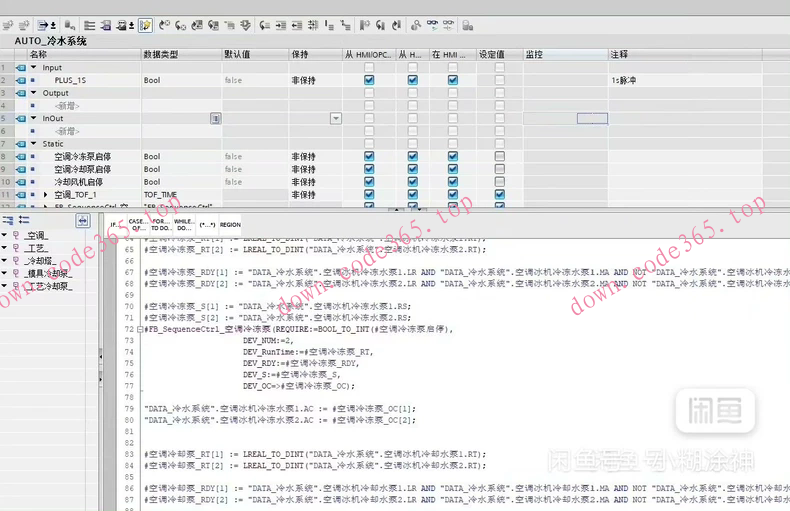Click the 默认值 column header
This screenshot has height=511, width=790.
pos(255,54)
